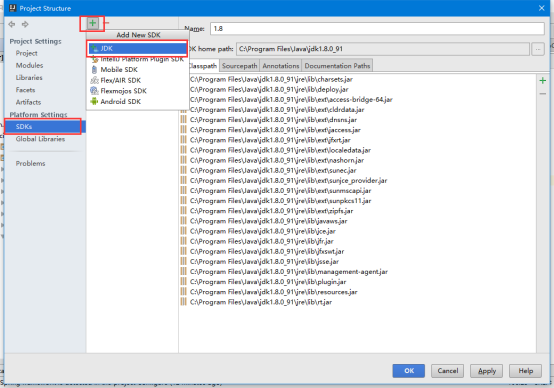
Task: Select the cldrdata.jar classpath entry
Action: click(277, 110)
